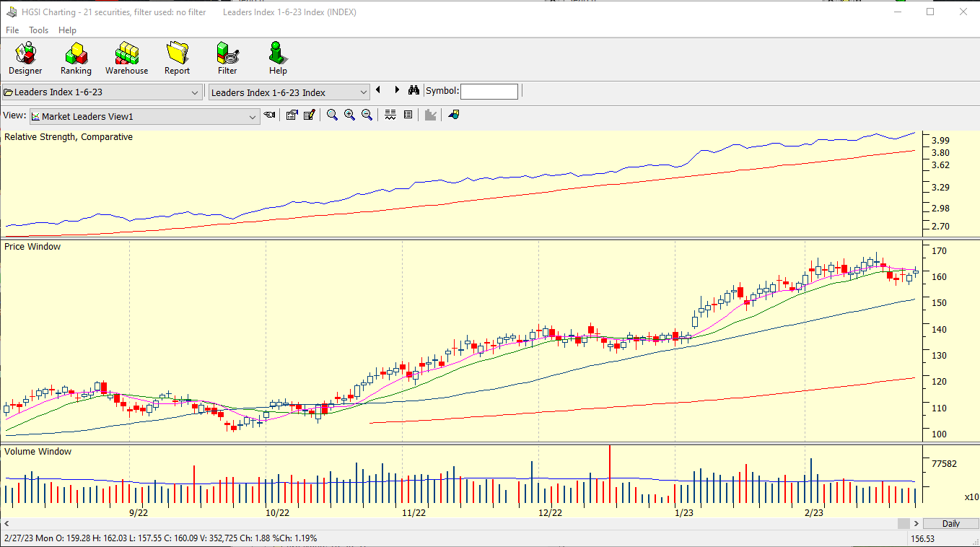Click the text list icon in view toolbar

pos(408,115)
